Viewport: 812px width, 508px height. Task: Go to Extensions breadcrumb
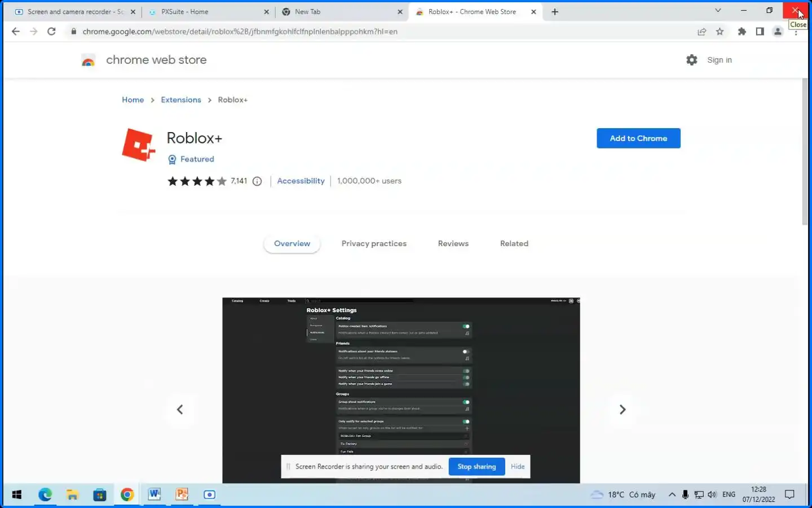tap(181, 100)
